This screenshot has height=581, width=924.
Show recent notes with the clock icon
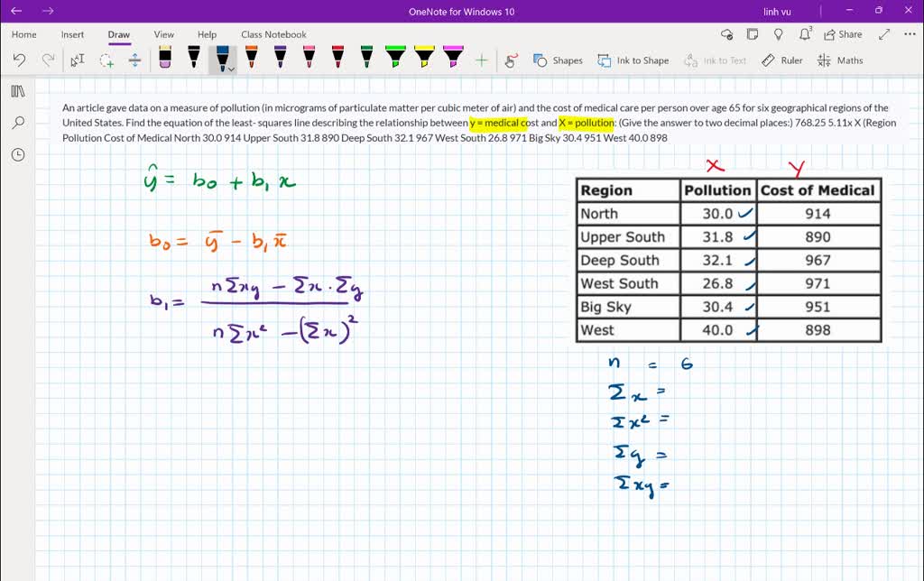18,154
